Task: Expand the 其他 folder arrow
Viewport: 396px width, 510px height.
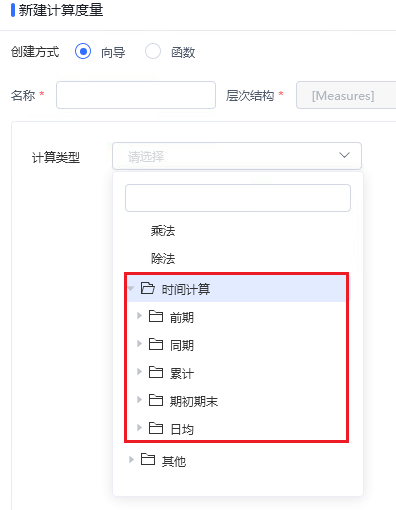Action: point(131,459)
